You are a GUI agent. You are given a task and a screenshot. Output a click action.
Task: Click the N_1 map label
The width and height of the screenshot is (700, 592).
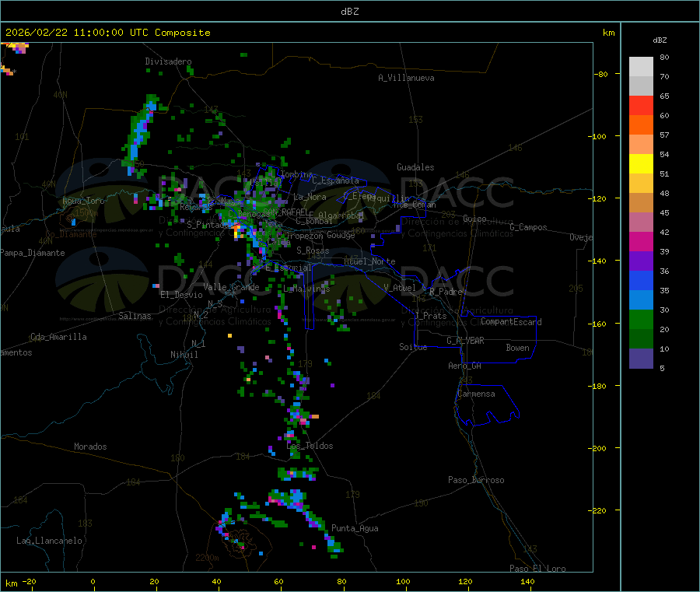[x=198, y=343]
